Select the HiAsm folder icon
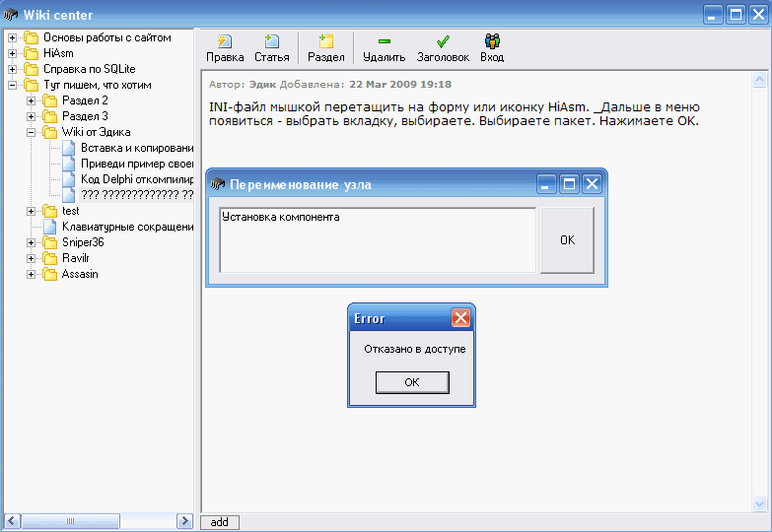 pyautogui.click(x=32, y=53)
